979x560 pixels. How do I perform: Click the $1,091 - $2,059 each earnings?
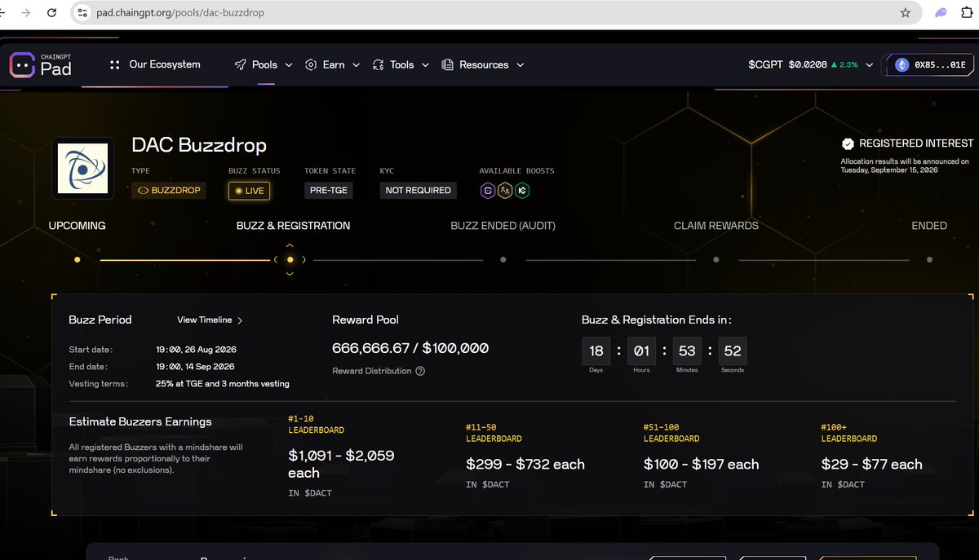(x=341, y=464)
